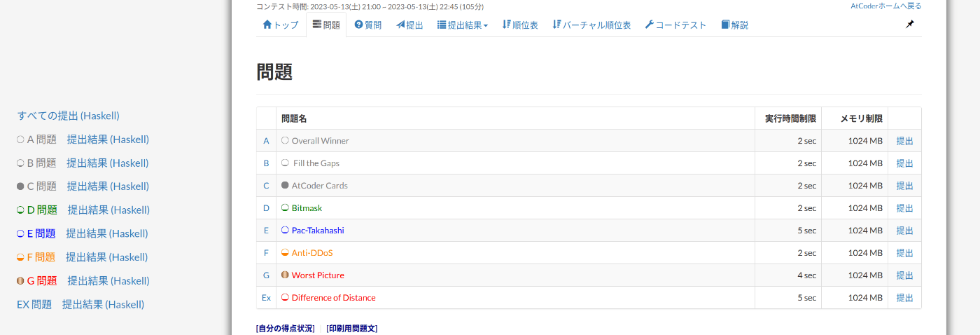This screenshot has height=335, width=980.
Task: Click the sidebar bronze circle beside G 問題
Action: click(20, 280)
